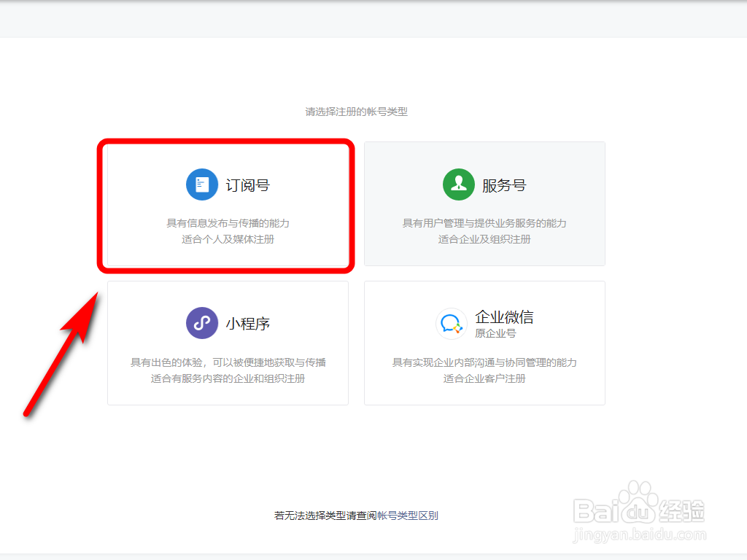The image size is (747, 560).
Task: Click 适合个人及媒体注册 text
Action: pyautogui.click(x=228, y=239)
